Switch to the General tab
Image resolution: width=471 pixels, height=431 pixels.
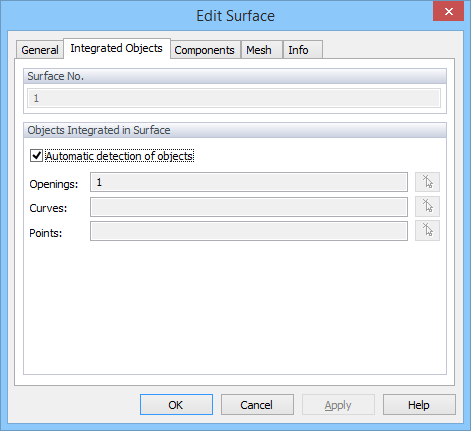(40, 50)
